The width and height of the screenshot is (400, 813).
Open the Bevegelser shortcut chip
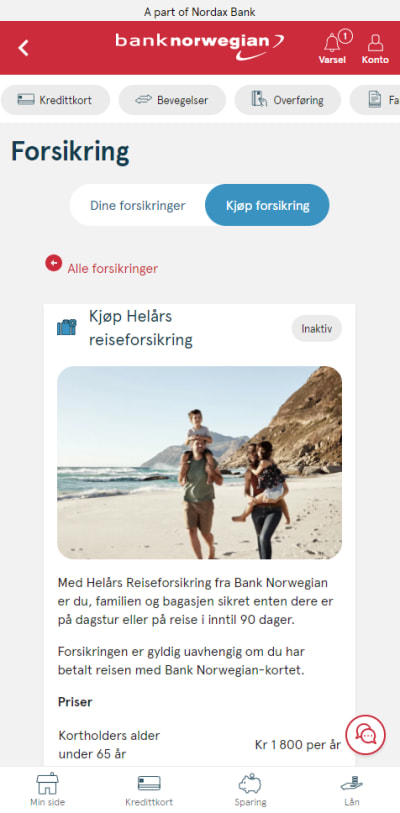[172, 100]
